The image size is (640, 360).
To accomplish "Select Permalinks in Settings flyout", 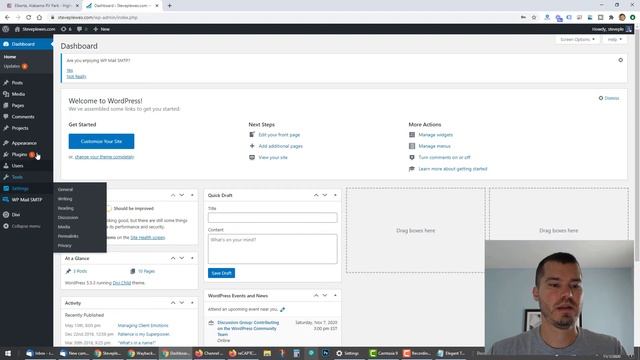I will coord(68,236).
